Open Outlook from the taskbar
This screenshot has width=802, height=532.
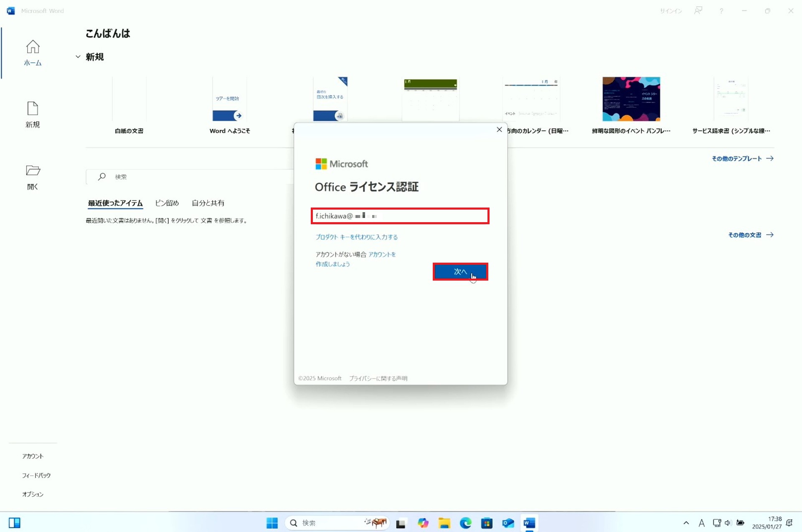pos(508,523)
